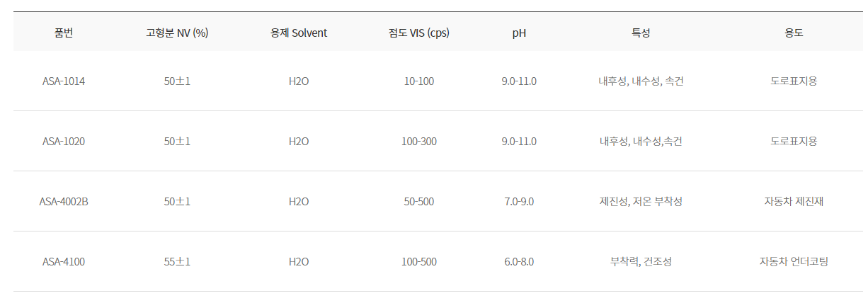This screenshot has height=303, width=868.
Task: Click the pH value 6.0-8.0
Action: click(519, 262)
